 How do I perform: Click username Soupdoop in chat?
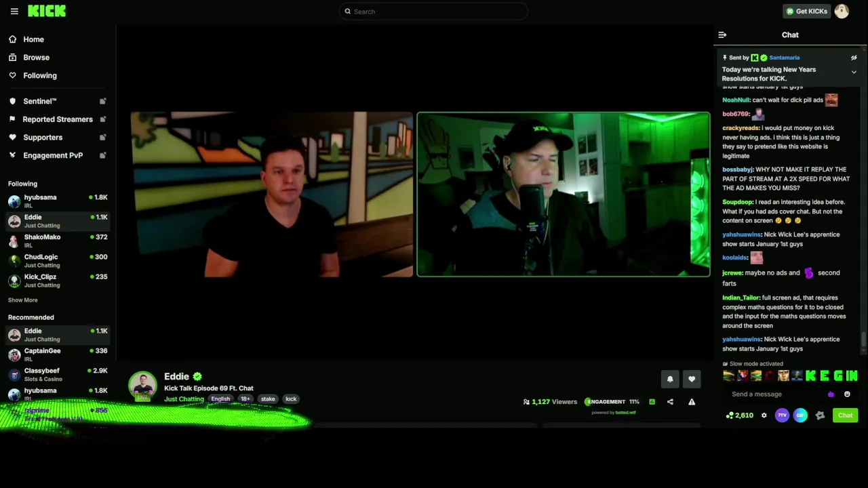click(738, 202)
